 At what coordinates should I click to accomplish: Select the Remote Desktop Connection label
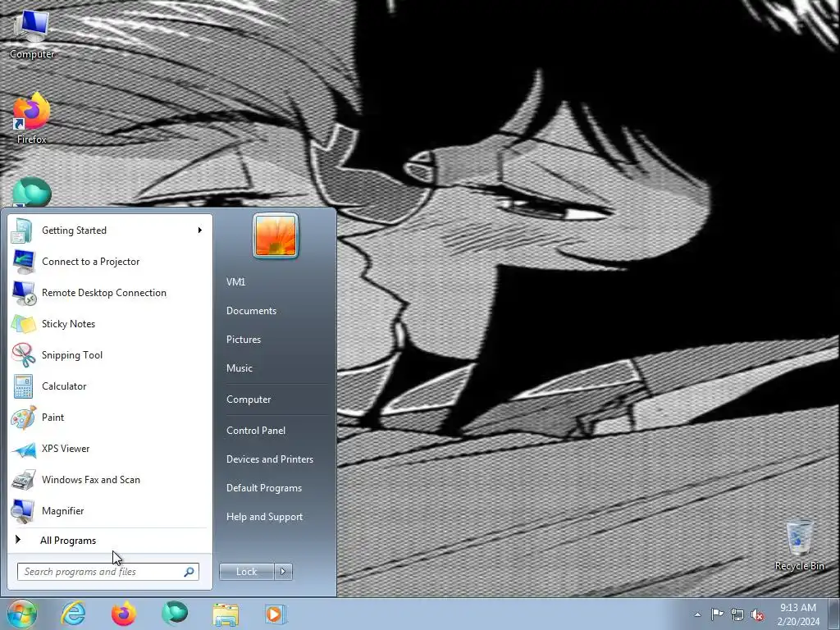point(104,293)
